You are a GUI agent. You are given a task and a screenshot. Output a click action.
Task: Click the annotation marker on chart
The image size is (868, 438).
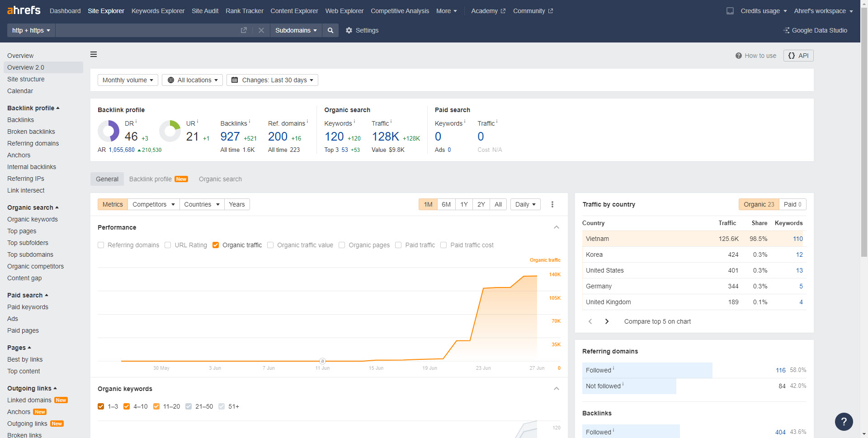322,361
